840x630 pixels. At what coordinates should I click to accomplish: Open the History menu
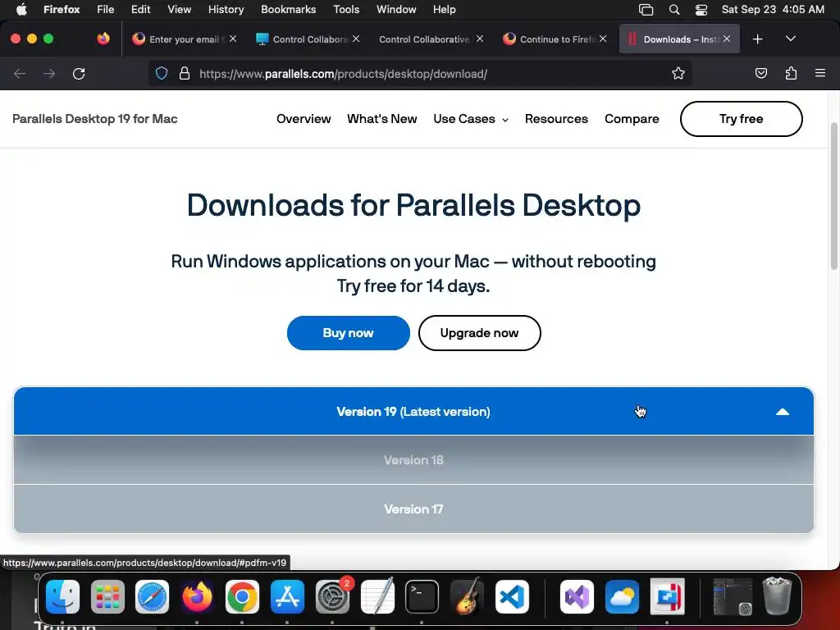(x=226, y=9)
